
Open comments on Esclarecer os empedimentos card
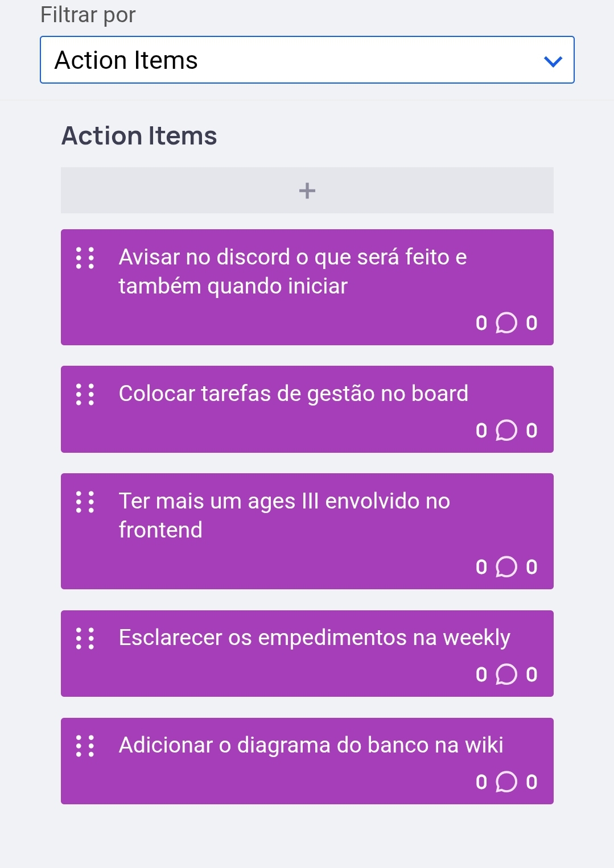pos(506,675)
